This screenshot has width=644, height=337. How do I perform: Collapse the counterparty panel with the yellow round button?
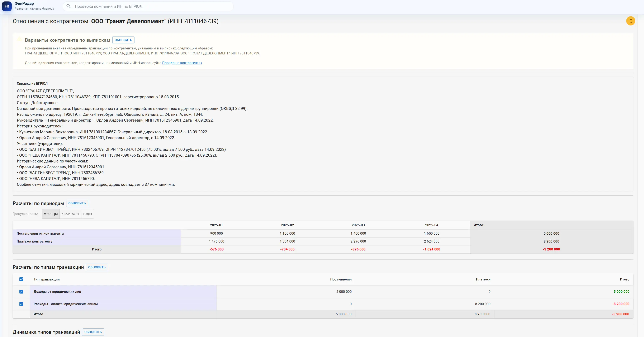point(630,21)
